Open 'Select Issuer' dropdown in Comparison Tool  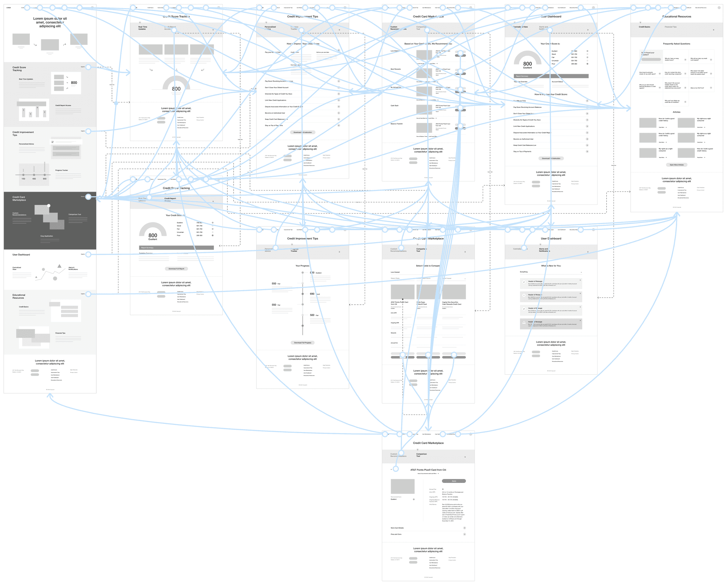click(x=454, y=278)
